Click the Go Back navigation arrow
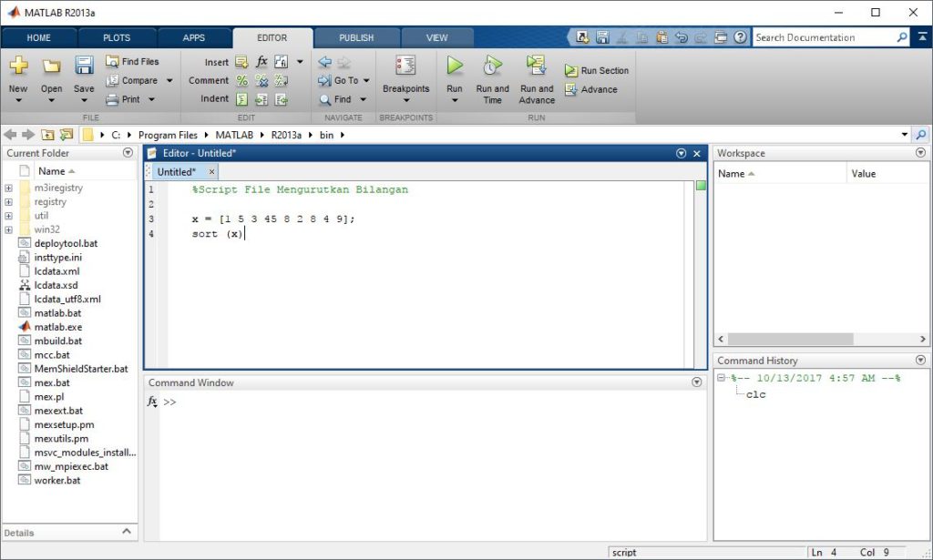Viewport: 933px width, 560px height. (x=325, y=61)
